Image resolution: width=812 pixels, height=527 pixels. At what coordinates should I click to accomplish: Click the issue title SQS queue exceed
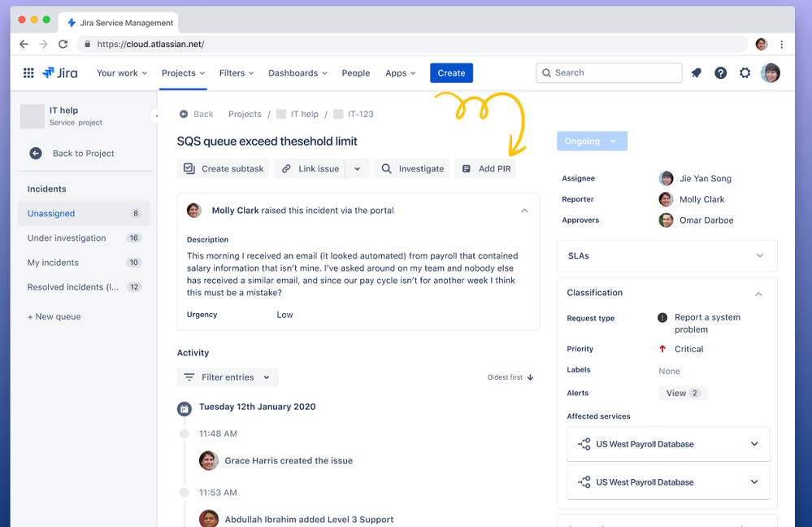267,141
